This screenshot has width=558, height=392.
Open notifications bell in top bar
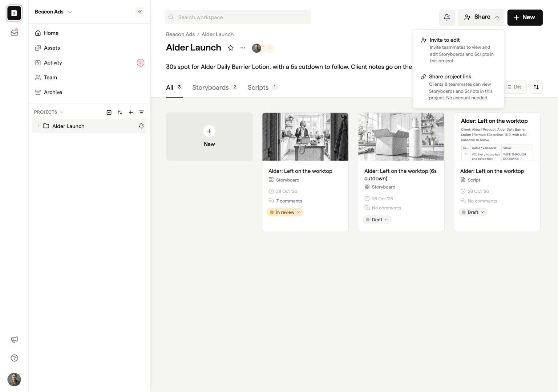click(x=447, y=17)
